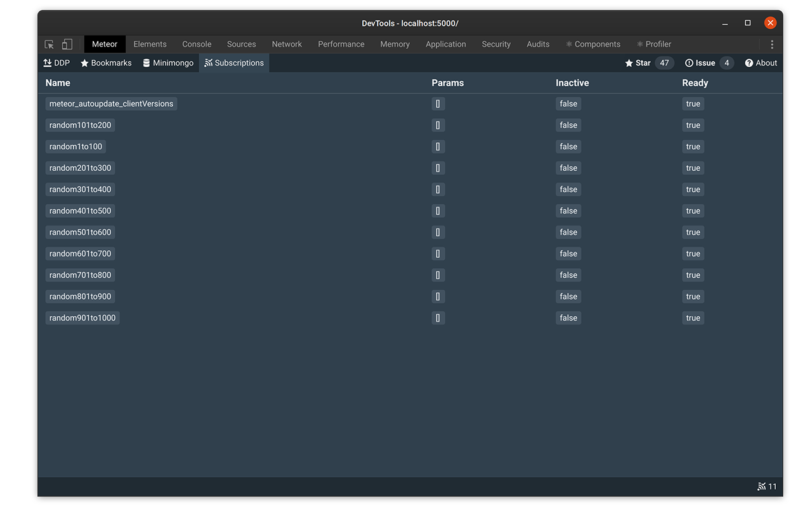Select the random801to900 subscription name
The image size is (812, 508).
tap(80, 297)
